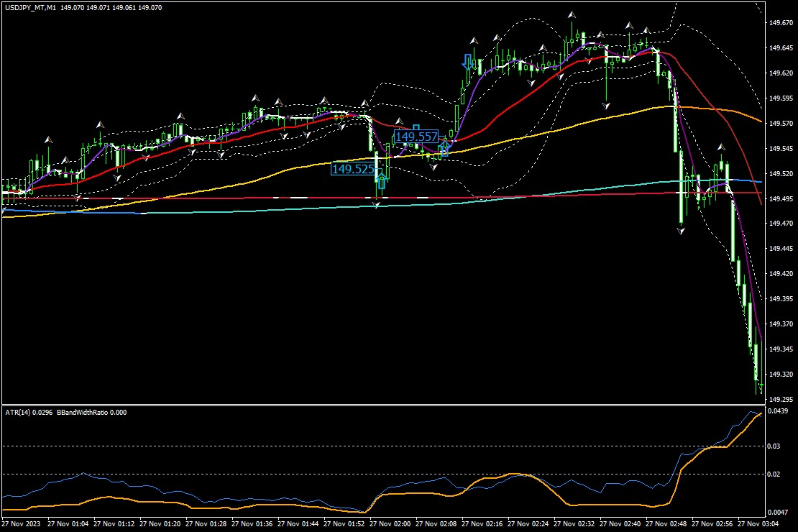Click the 27 Nov 02:56 time label
The image size is (798, 532).
712,524
